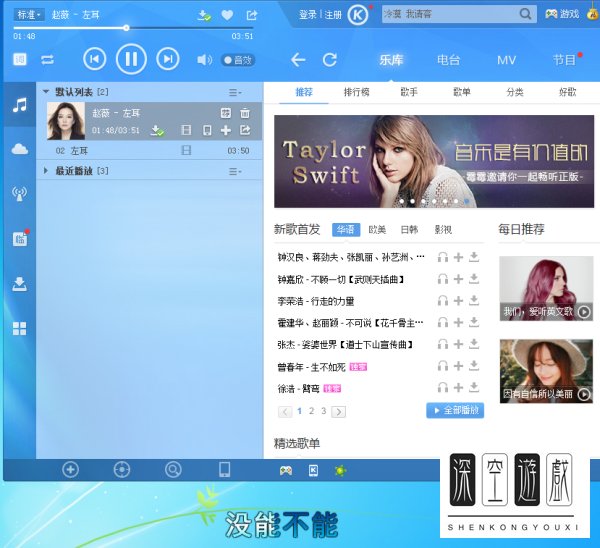The image size is (600, 548).
Task: Click the 全部播放 button
Action: [x=455, y=410]
